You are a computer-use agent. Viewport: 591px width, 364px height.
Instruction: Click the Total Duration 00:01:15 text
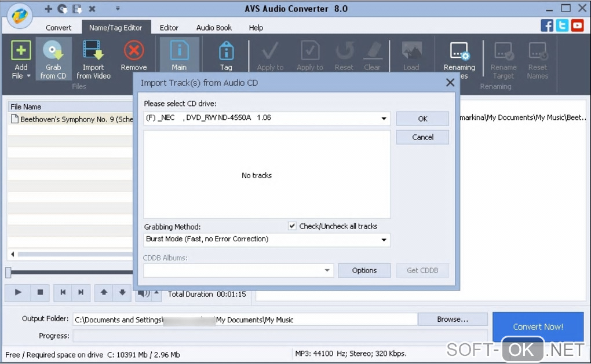[x=206, y=294]
